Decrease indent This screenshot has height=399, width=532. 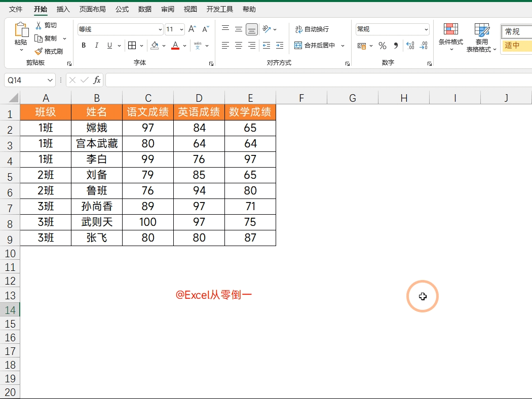tap(267, 46)
